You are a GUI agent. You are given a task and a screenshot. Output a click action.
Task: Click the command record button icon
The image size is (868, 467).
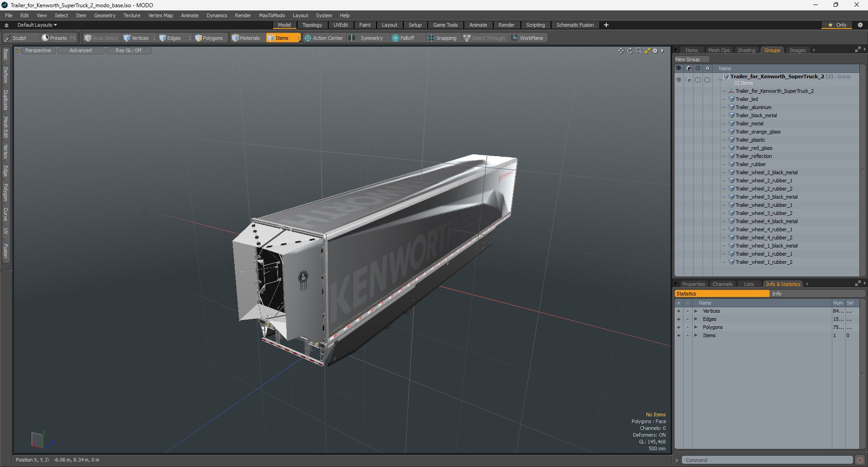[860, 460]
